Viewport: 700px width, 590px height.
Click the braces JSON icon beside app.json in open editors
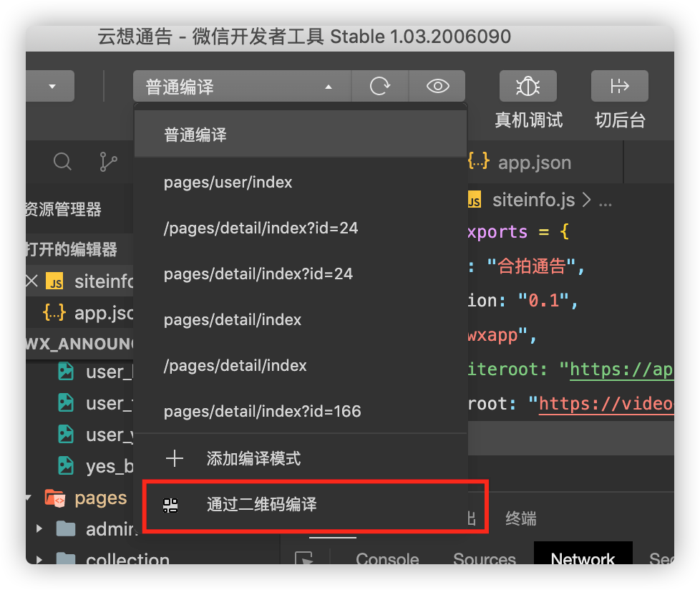(54, 313)
